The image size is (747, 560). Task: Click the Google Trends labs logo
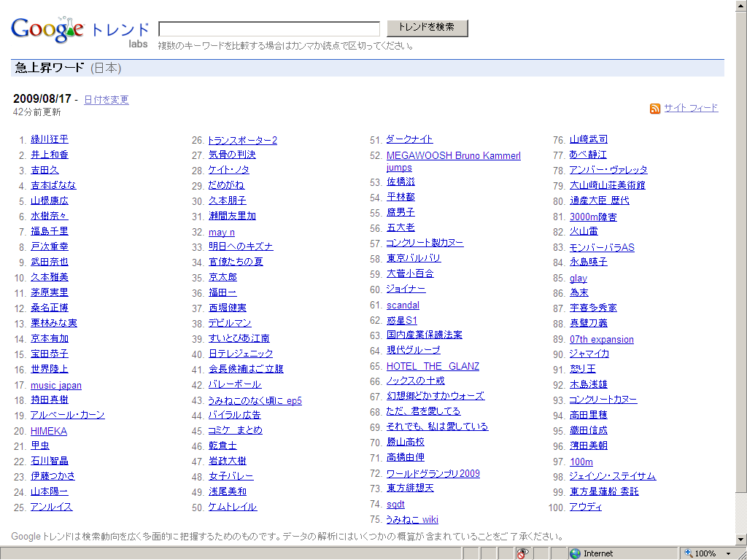80,31
